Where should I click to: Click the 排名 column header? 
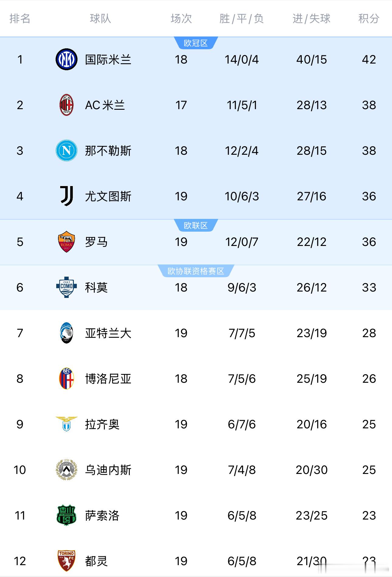pyautogui.click(x=19, y=19)
